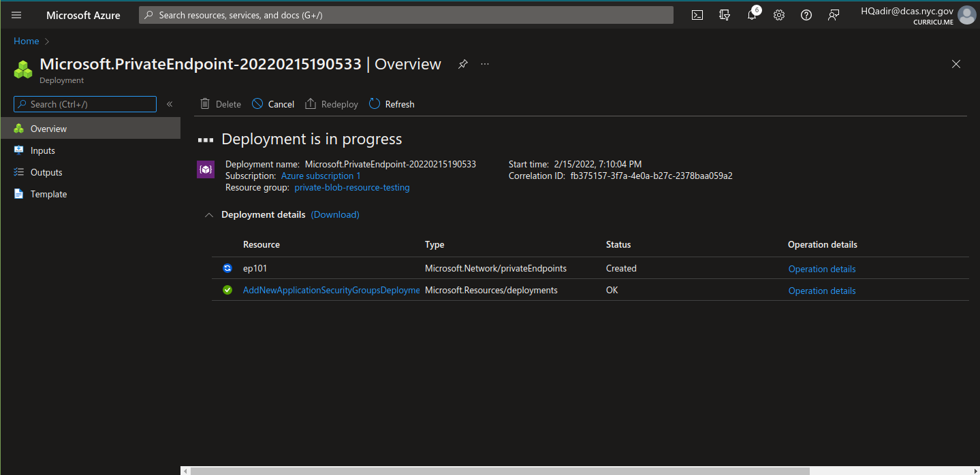
Task: Click the Type column header
Action: point(434,244)
